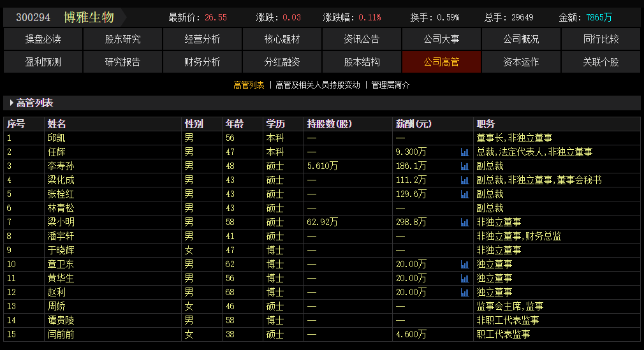Open salary chart icon for 张栓红
The height and width of the screenshot is (350, 644).
(x=465, y=194)
